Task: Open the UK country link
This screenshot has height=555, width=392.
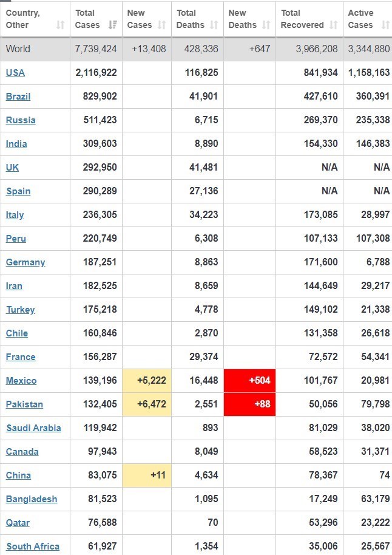Action: [x=12, y=168]
